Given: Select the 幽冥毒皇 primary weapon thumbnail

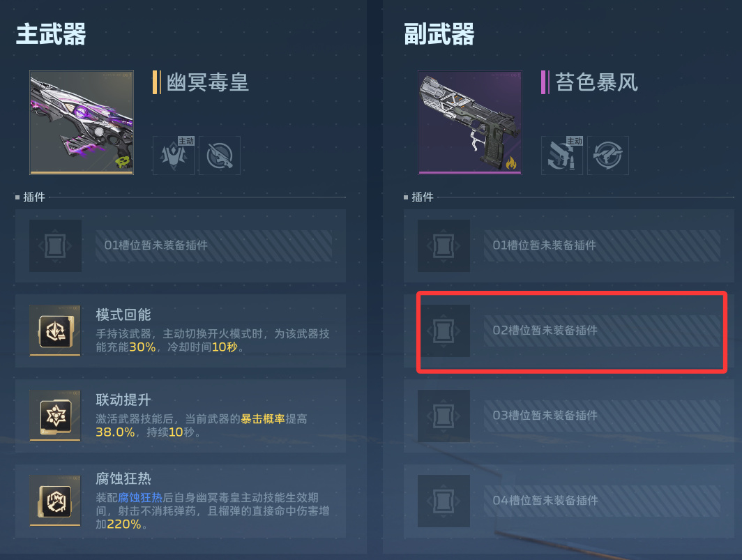Looking at the screenshot, I should click(x=82, y=123).
